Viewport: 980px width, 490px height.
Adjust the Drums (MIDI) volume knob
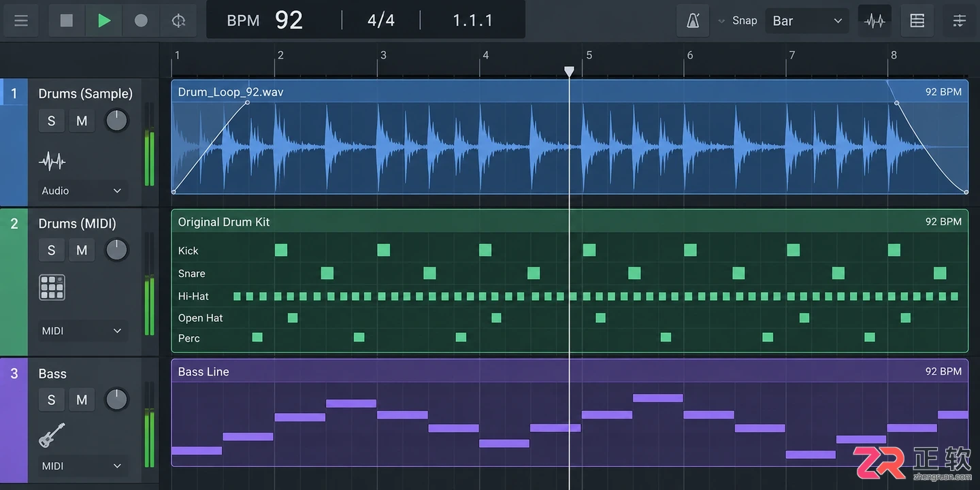click(116, 250)
